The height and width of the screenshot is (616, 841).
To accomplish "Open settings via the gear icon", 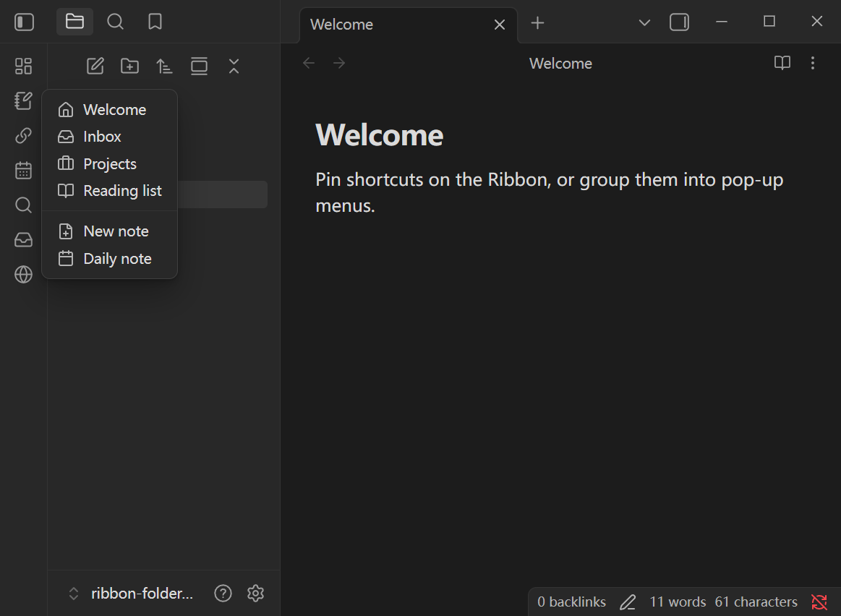I will point(255,594).
